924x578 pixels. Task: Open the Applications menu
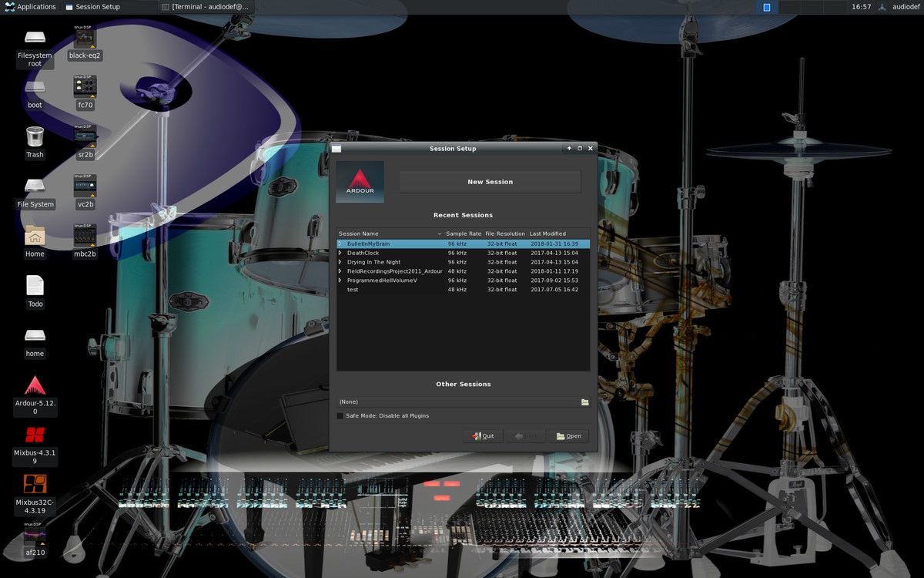point(31,6)
